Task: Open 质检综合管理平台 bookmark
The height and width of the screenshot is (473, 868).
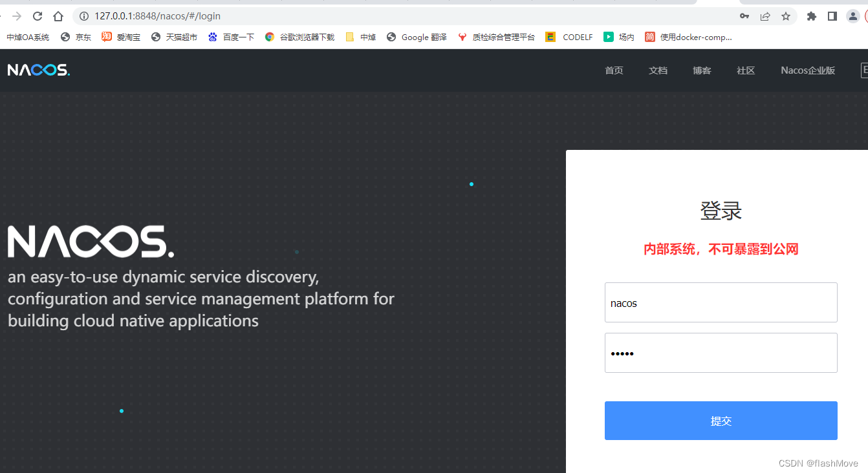Action: click(x=496, y=37)
